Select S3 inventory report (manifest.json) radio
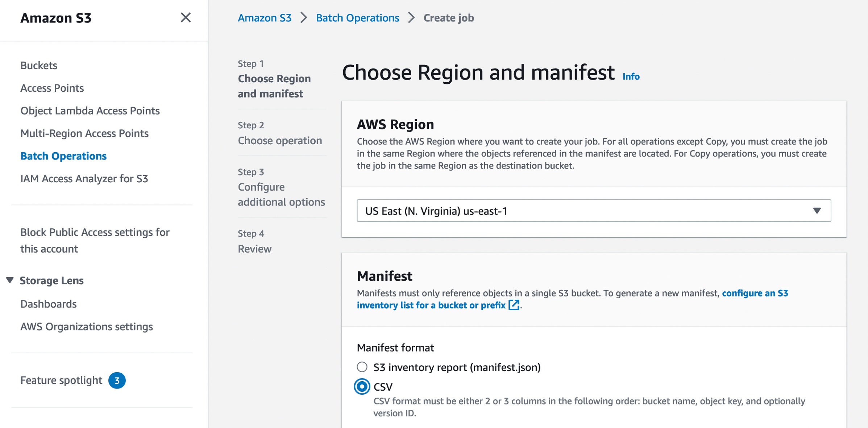Viewport: 868px width, 428px height. [x=362, y=367]
